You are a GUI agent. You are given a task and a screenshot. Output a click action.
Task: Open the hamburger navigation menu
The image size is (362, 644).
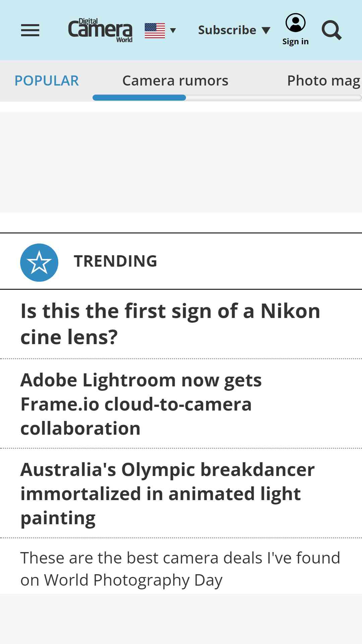click(x=30, y=30)
